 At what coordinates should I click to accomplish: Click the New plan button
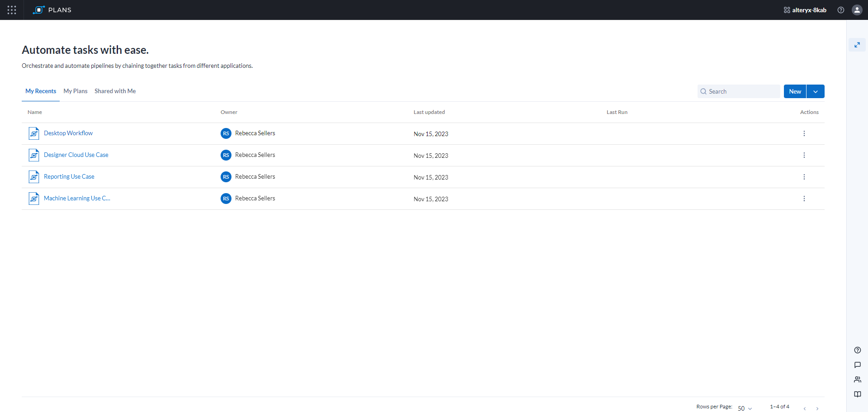(795, 91)
